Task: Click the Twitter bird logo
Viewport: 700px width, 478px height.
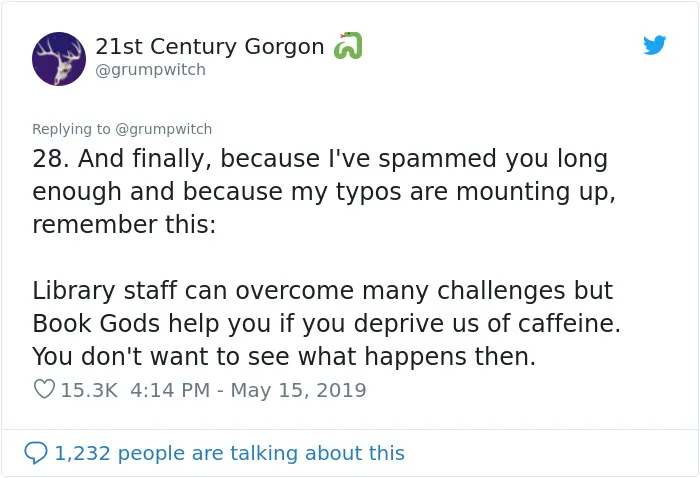Action: (654, 45)
